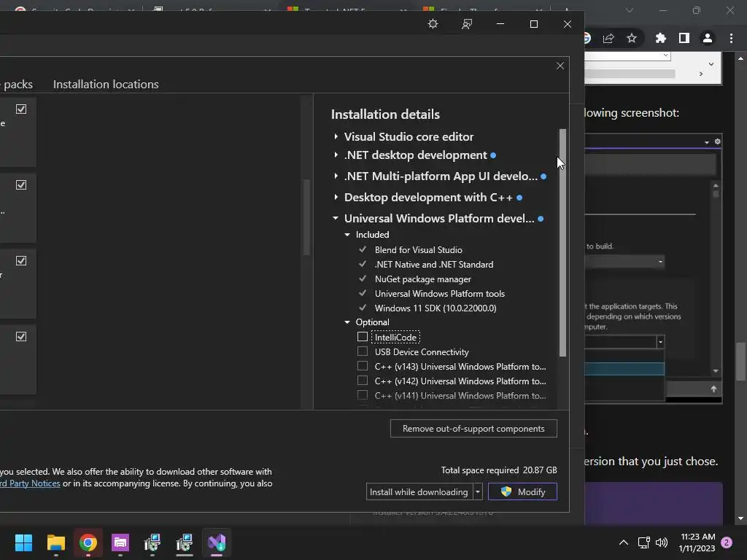Switch to Chrome from the taskbar

point(88,542)
